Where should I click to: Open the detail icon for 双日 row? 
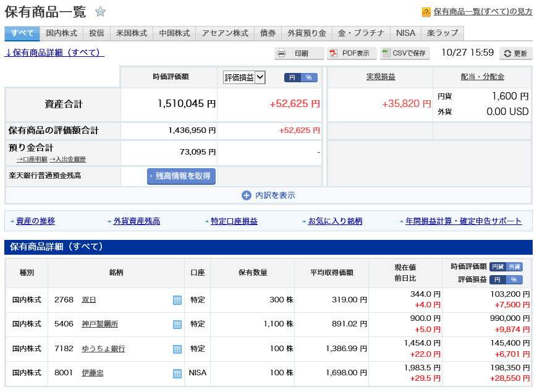(x=177, y=300)
